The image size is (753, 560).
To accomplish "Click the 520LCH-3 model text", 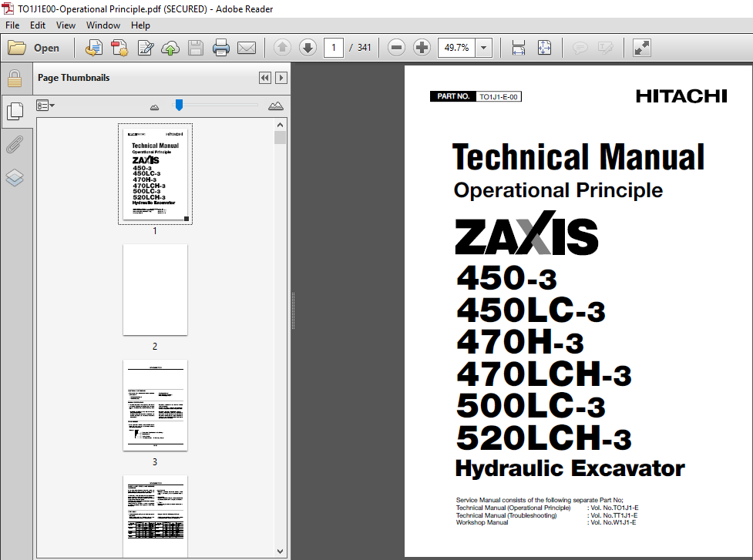I will pos(543,438).
